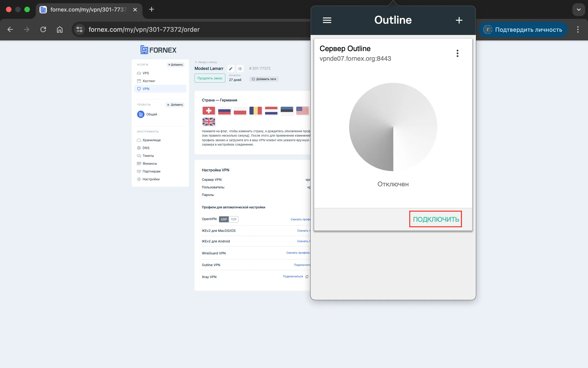The image size is (588, 368).
Task: Download the WireGuard VPN profile
Action: (x=298, y=253)
